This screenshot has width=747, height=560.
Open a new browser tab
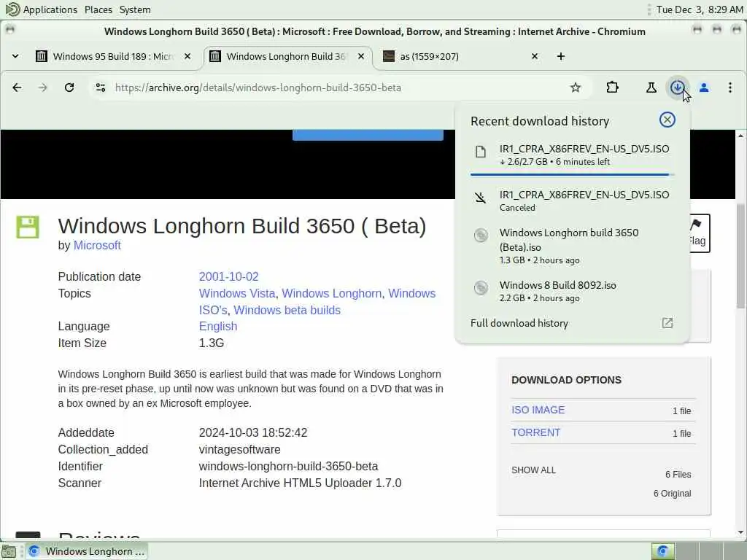click(561, 56)
